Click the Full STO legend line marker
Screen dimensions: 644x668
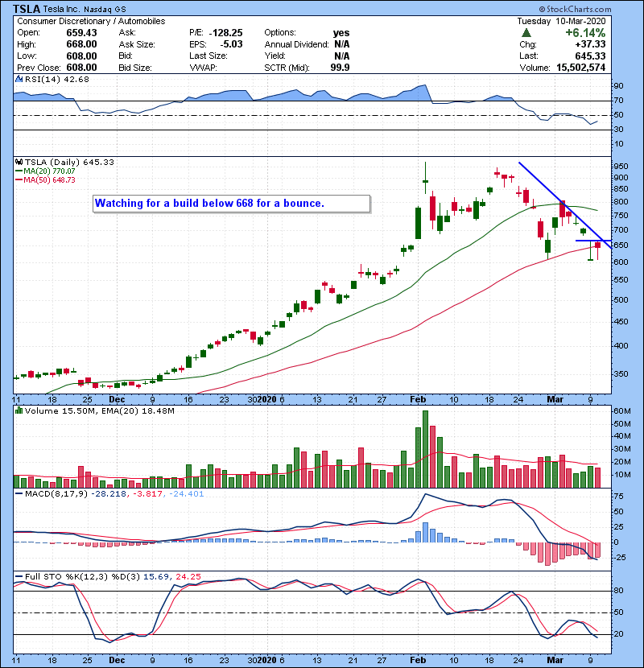(x=19, y=577)
